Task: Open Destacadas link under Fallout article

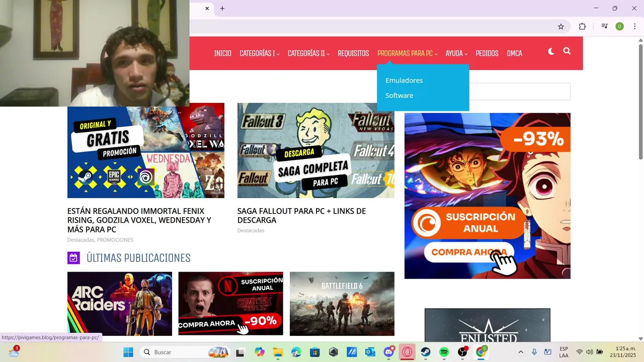Action: click(251, 230)
